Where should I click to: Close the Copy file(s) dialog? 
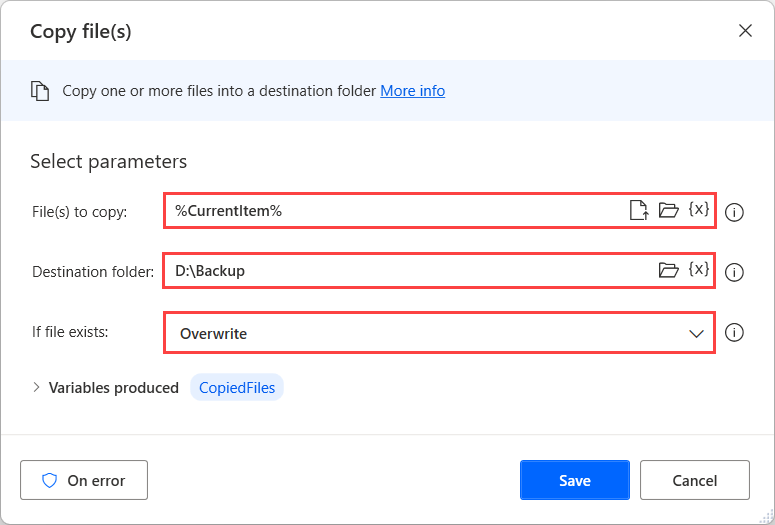click(x=745, y=30)
